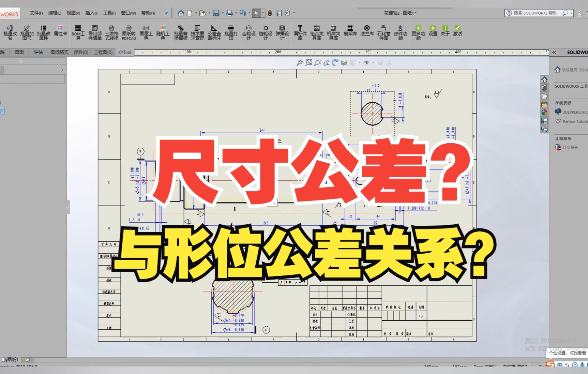588x374 pixels.
Task: Click the 公差查询标注 tool
Action: 214,33
